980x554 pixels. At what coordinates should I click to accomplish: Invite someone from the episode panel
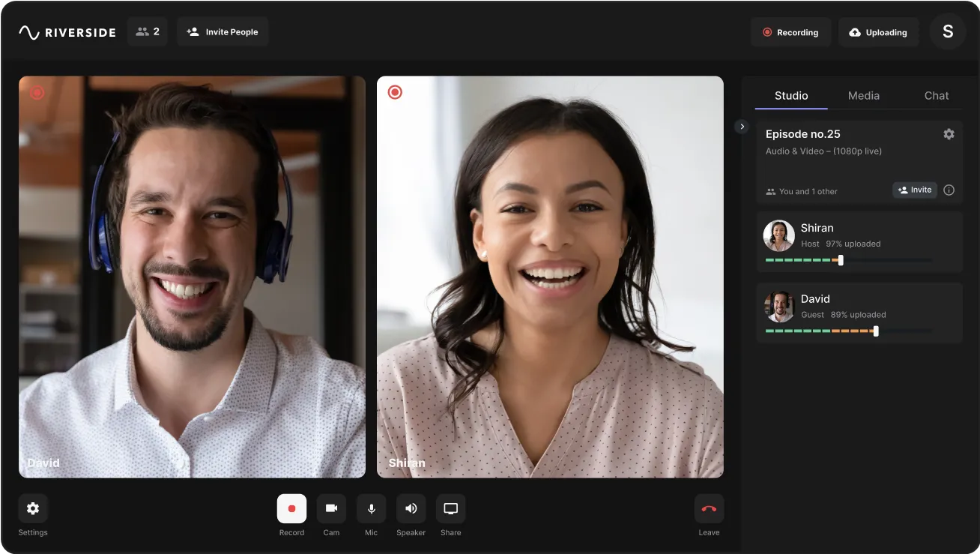914,190
